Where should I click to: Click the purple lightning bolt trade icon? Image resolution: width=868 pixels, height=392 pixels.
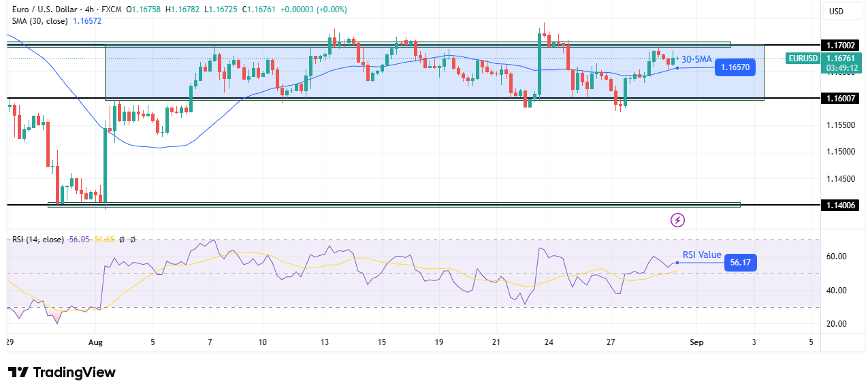(x=677, y=220)
